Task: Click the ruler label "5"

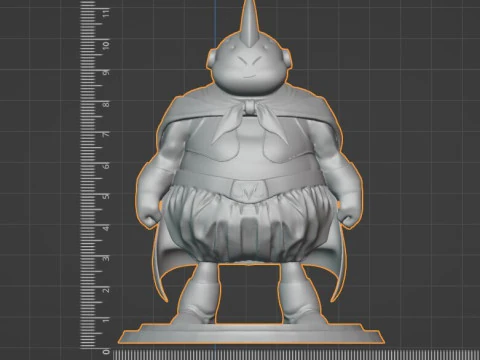Action: 106,196
